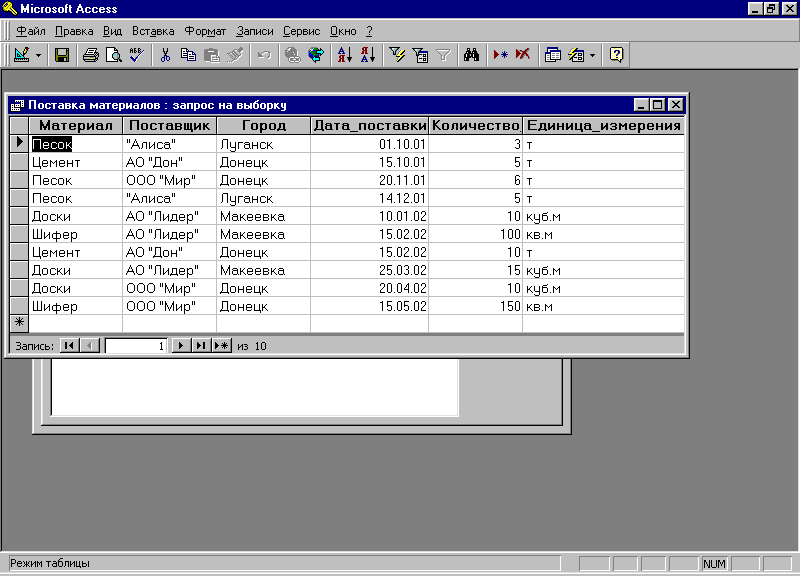The image size is (800, 576).
Task: Select the Единица_измерения column header
Action: click(x=604, y=126)
